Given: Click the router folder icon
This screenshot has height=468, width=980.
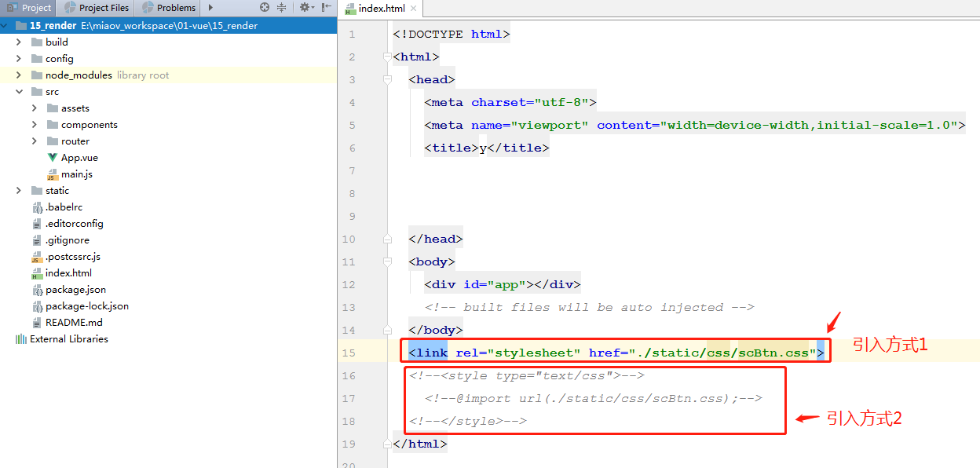Looking at the screenshot, I should pyautogui.click(x=53, y=141).
